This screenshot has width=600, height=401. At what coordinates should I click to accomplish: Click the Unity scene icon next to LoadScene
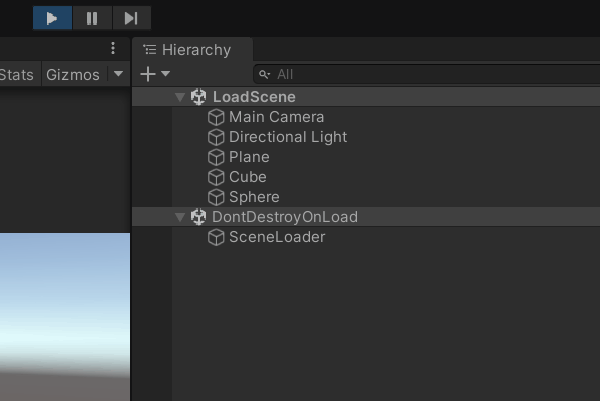click(199, 97)
